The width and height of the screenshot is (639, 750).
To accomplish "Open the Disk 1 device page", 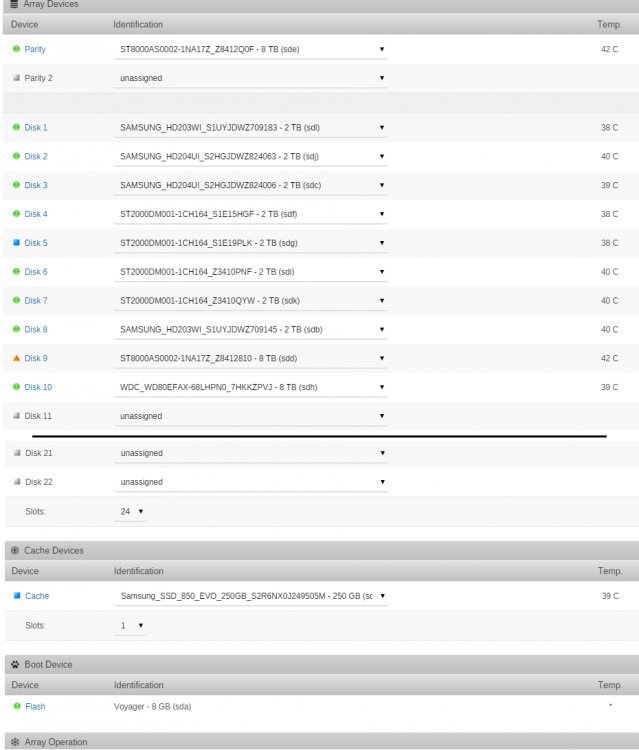I will point(36,127).
